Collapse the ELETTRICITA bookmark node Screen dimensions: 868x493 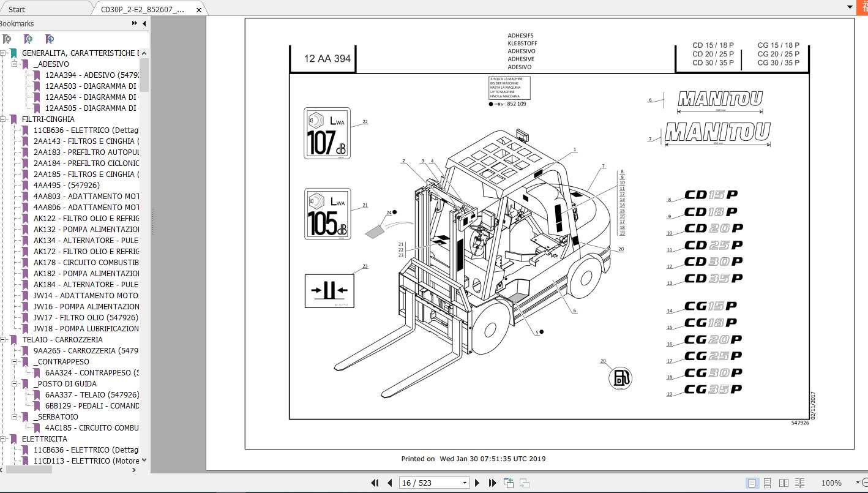(3, 439)
